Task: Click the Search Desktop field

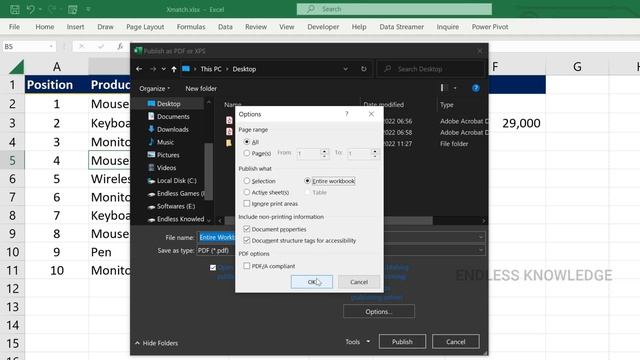Action: point(430,69)
